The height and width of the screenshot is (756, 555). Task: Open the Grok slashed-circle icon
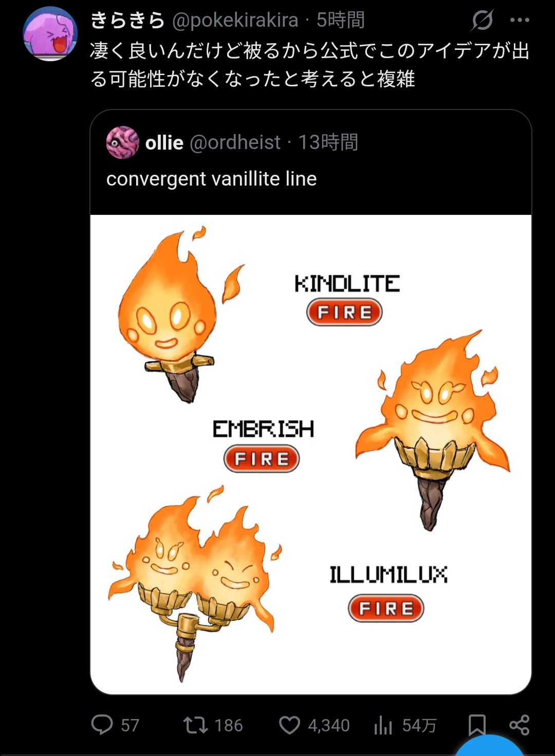483,20
